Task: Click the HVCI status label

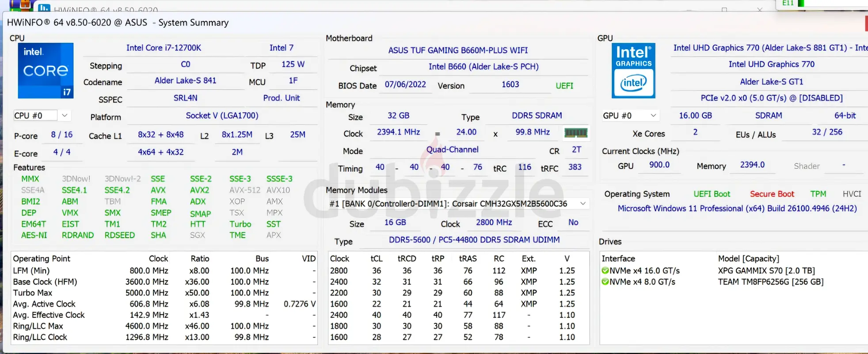Action: tap(852, 194)
